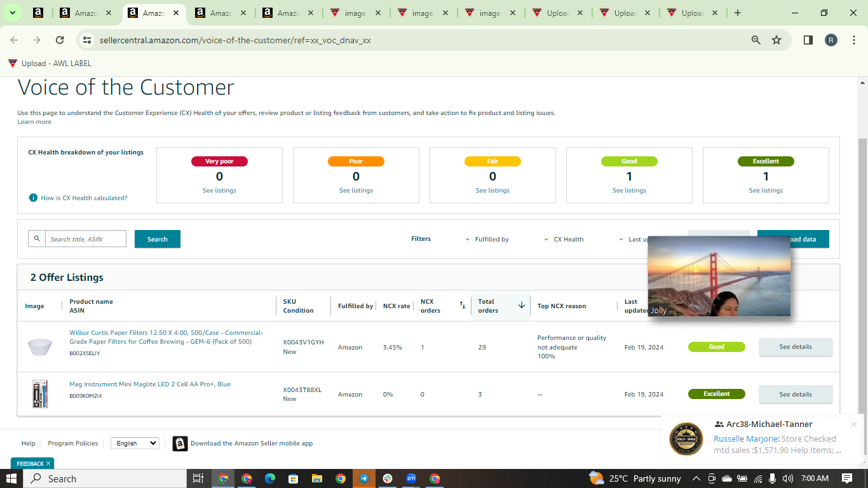Open the paper filters product thumbnail
The width and height of the screenshot is (868, 488).
(39, 348)
